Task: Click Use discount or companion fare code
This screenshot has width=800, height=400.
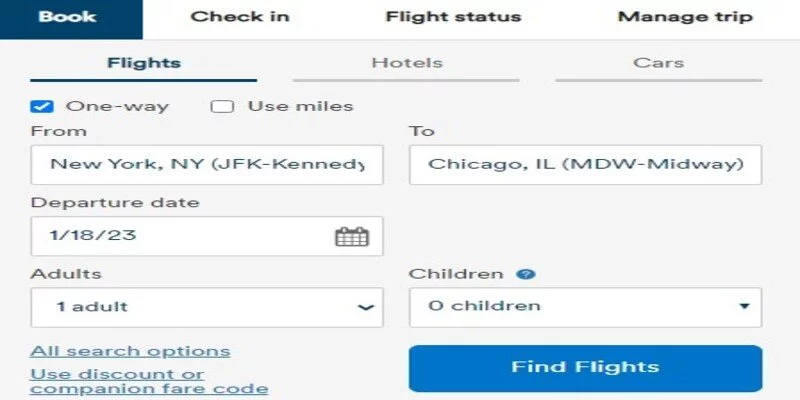Action: (149, 382)
